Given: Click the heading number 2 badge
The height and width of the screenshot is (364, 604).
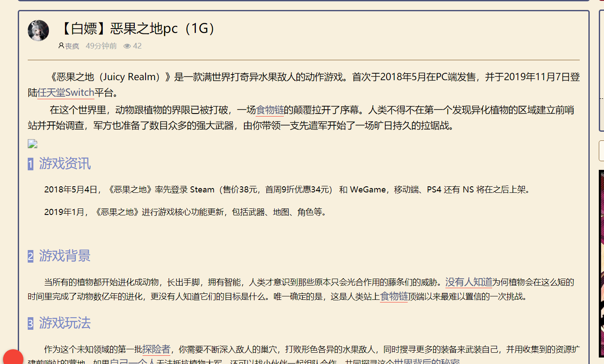Looking at the screenshot, I should pos(30,256).
